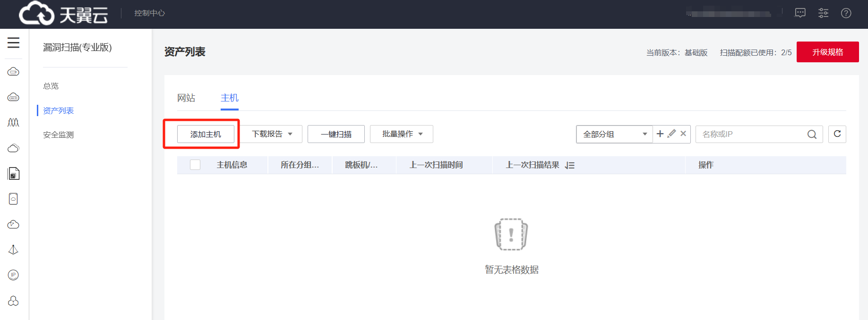Click the delete group X icon
This screenshot has width=868, height=320.
coord(683,134)
